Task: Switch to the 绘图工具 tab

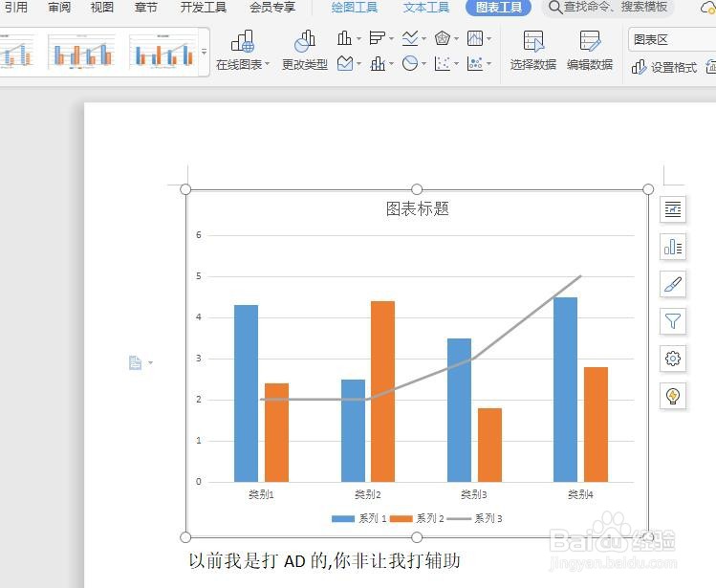Action: click(355, 7)
